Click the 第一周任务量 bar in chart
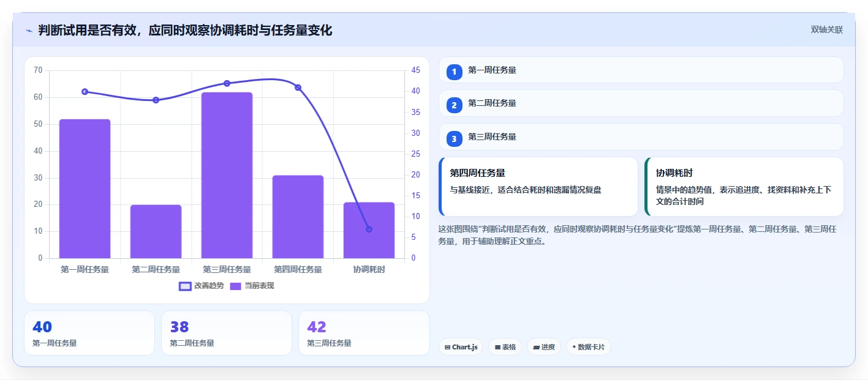The height and width of the screenshot is (380, 868). 85,188
